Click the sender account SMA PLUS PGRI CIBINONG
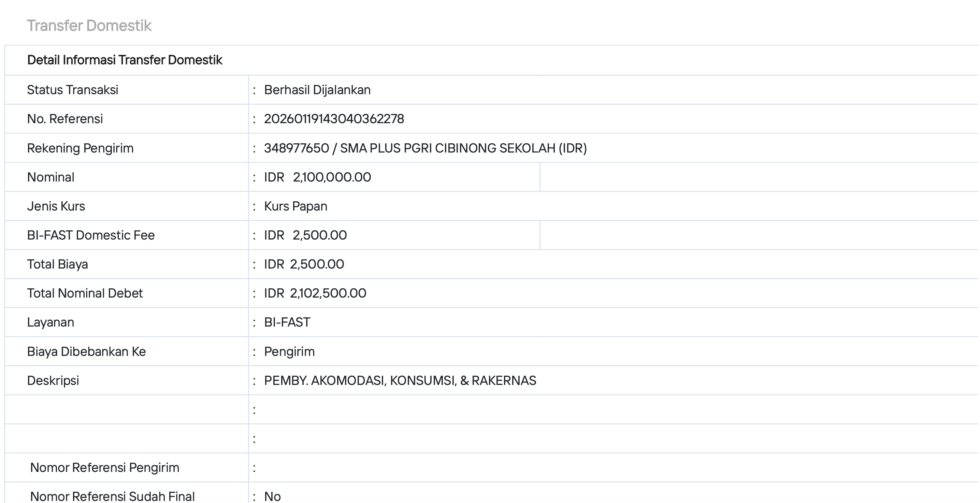 pyautogui.click(x=425, y=148)
